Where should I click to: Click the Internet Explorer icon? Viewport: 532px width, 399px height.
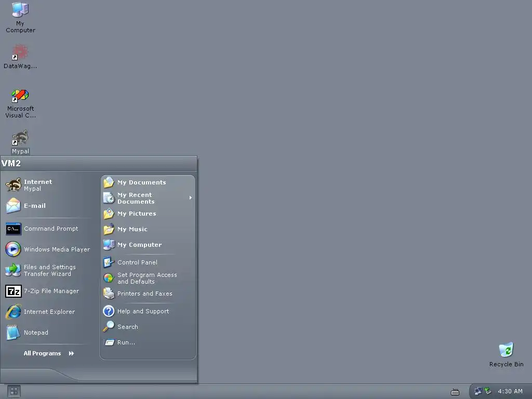pos(13,312)
